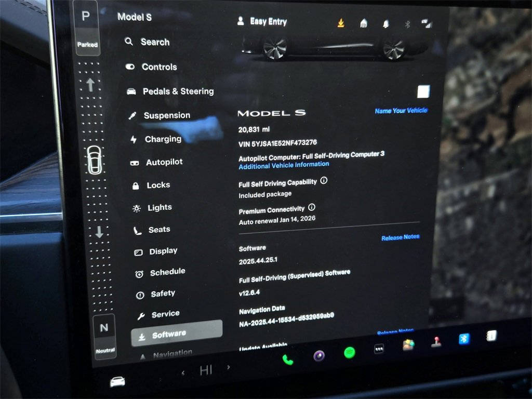Open the purple dashcam camera app
532x399 pixels.
(x=319, y=356)
